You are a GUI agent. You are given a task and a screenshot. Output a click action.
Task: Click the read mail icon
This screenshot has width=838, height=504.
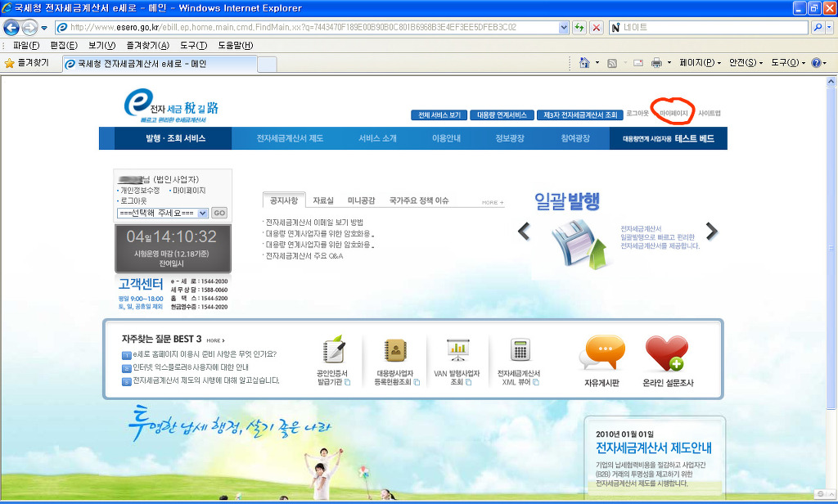point(638,63)
